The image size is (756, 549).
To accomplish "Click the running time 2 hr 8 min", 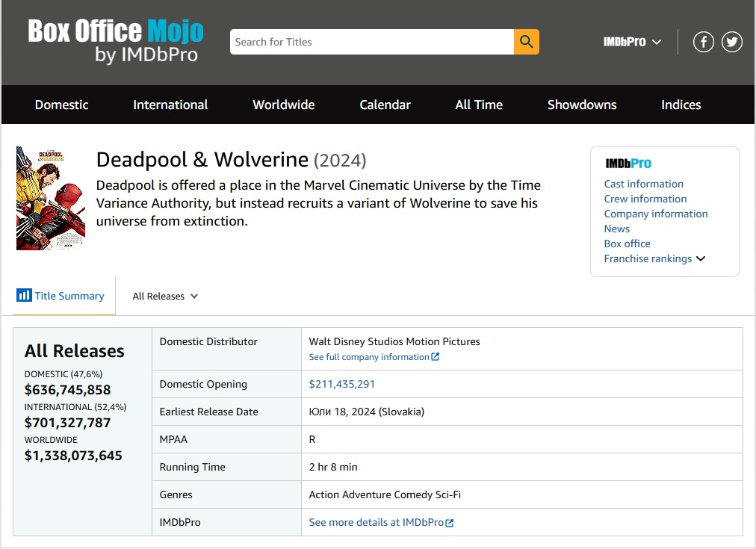I will click(x=333, y=467).
